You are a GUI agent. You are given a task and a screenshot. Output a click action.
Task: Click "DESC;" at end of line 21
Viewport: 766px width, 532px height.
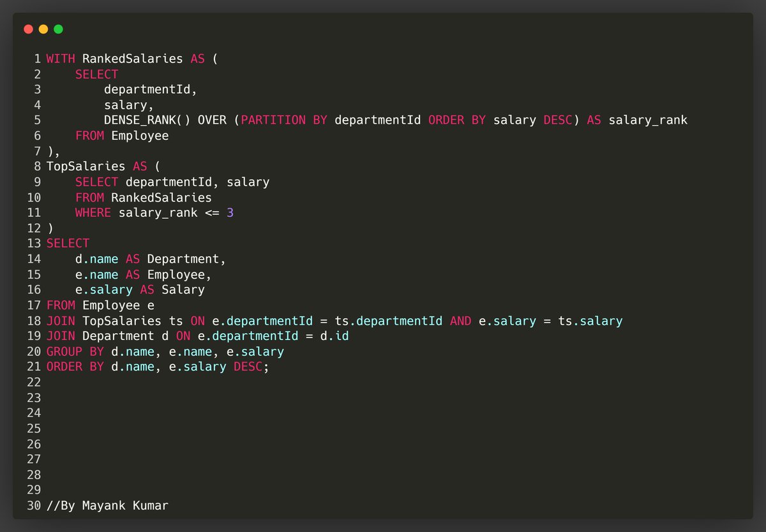pyautogui.click(x=252, y=367)
